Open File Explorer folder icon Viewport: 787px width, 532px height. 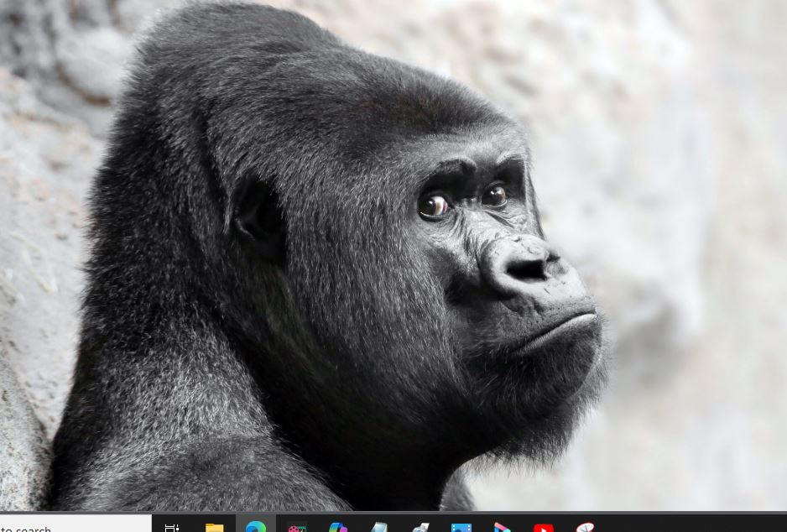(x=215, y=527)
